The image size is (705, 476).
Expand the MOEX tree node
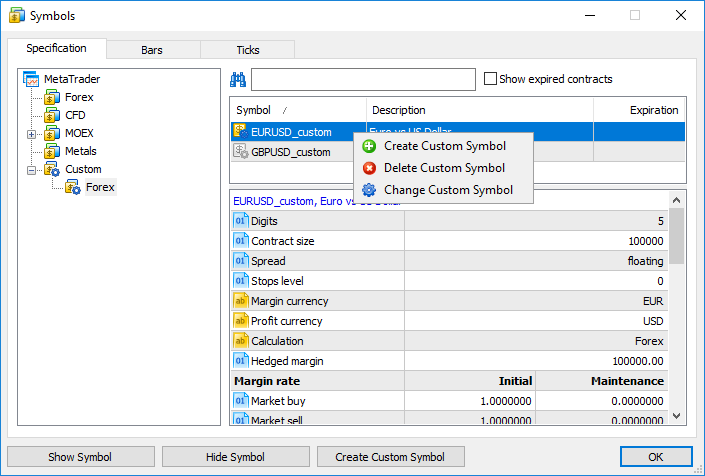[32, 134]
